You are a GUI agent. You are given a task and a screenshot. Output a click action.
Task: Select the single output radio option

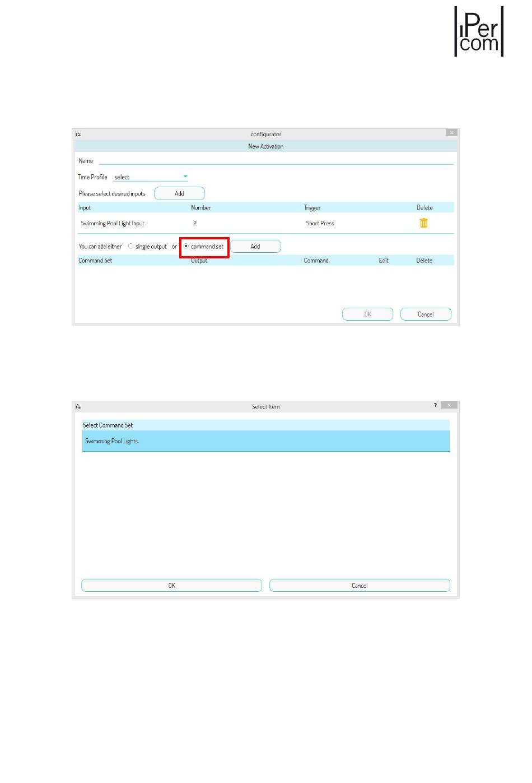[x=131, y=246]
